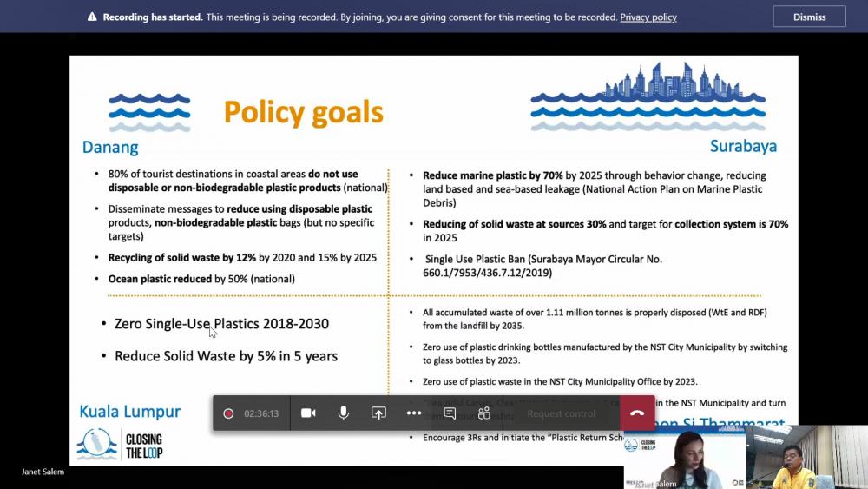
Task: Click 'Encourage 3Rs and initiate' bullet
Action: click(x=523, y=438)
